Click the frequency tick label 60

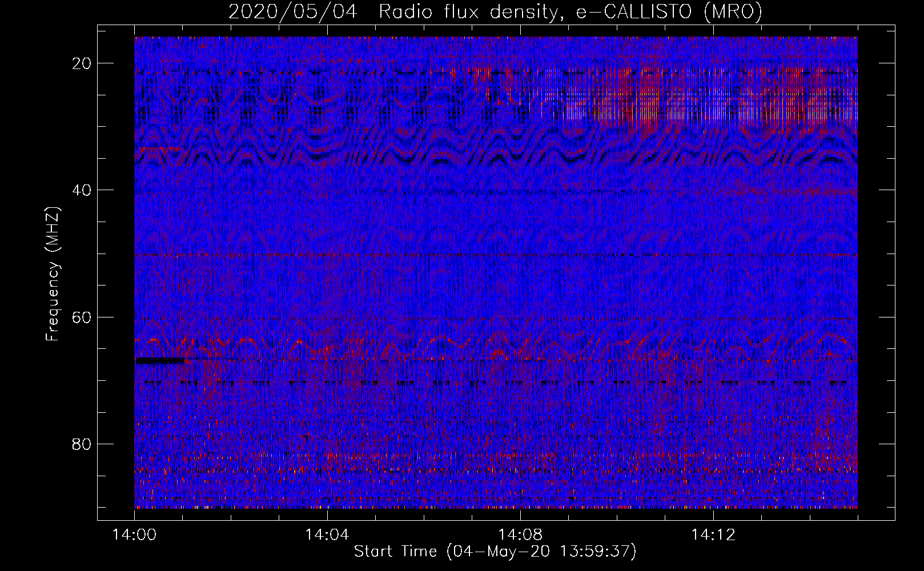[82, 317]
